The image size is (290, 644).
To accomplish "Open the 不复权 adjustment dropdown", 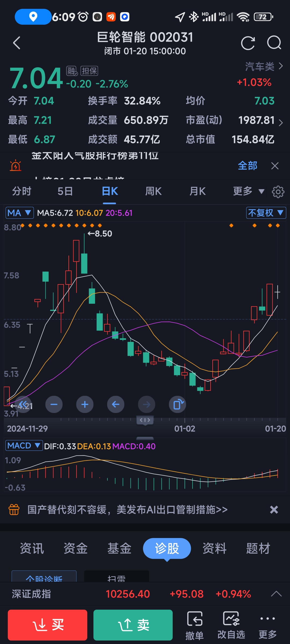I will coord(266,213).
